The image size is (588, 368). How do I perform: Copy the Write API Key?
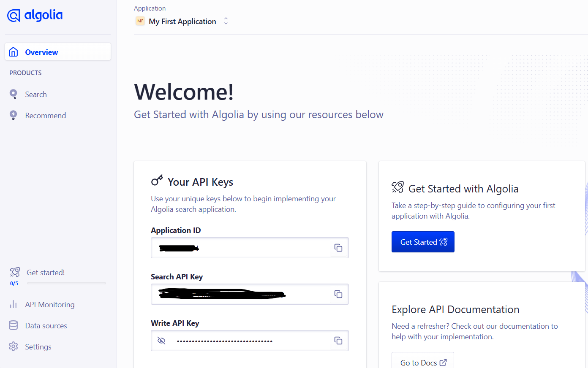[338, 341]
